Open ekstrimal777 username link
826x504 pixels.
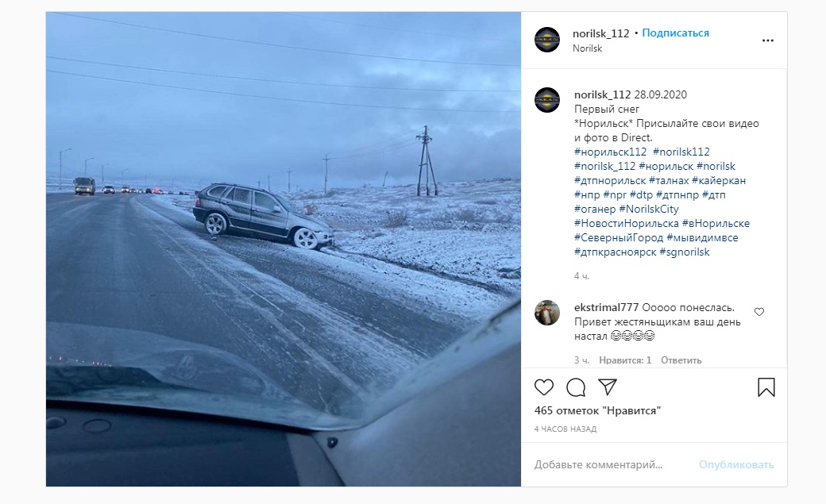point(606,307)
